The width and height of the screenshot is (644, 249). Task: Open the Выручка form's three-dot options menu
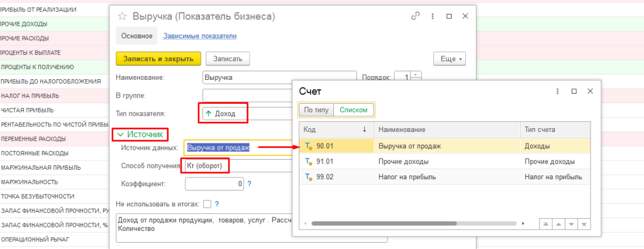pyautogui.click(x=433, y=16)
